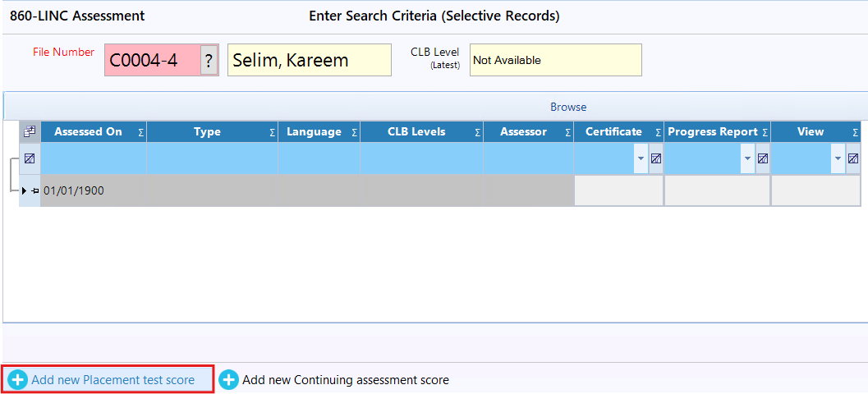868x394 pixels.
Task: Click the CLB Levels filter cell
Action: (x=422, y=158)
